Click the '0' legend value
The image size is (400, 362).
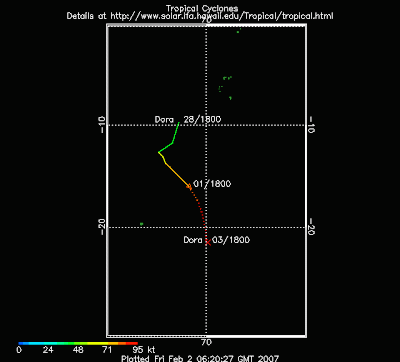coord(19,350)
